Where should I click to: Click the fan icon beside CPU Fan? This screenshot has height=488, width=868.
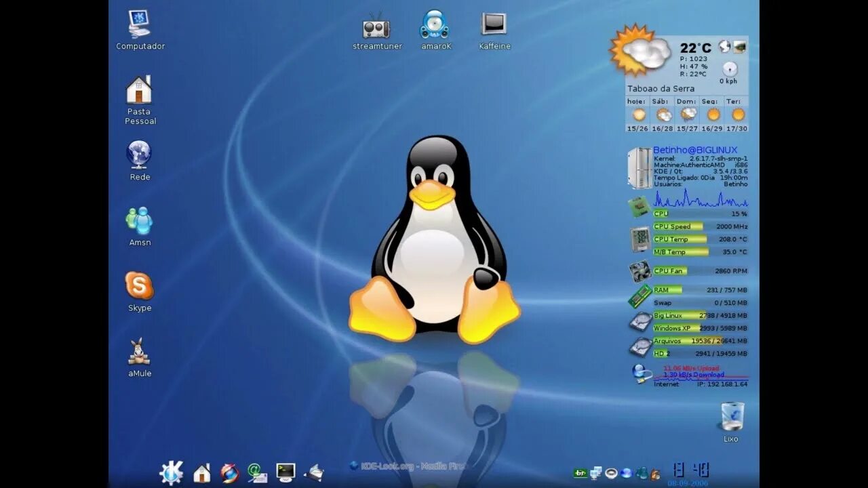(640, 272)
